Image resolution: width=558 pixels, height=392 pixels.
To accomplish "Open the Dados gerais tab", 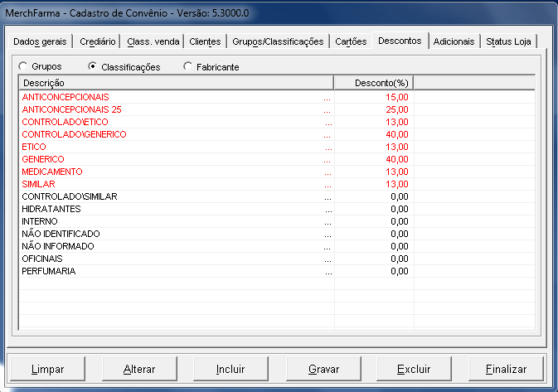I will pos(40,41).
